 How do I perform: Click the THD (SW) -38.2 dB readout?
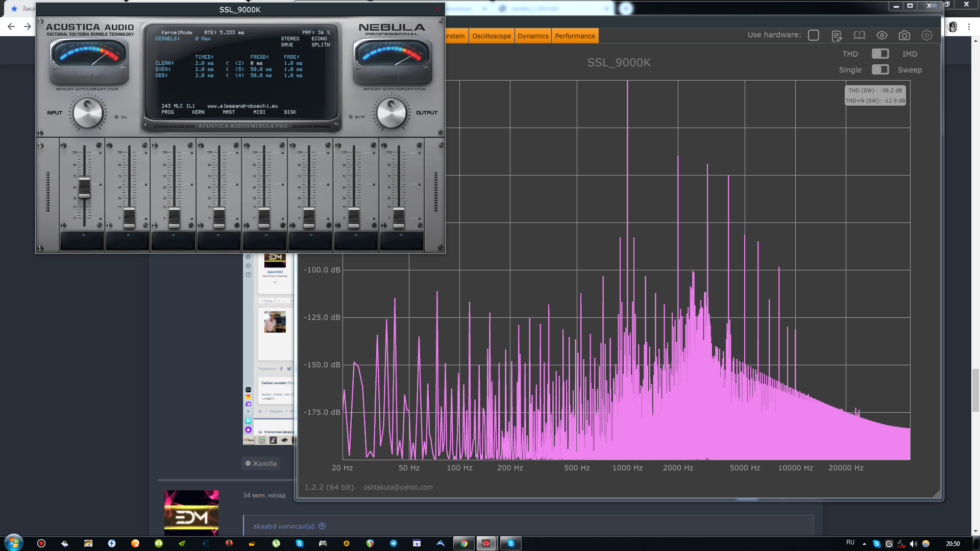pos(875,90)
